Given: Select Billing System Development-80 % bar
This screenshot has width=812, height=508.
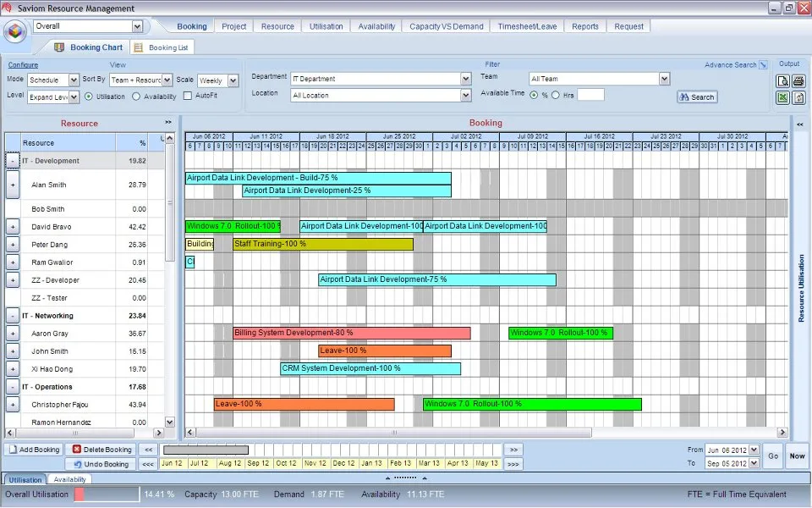Looking at the screenshot, I should [352, 333].
